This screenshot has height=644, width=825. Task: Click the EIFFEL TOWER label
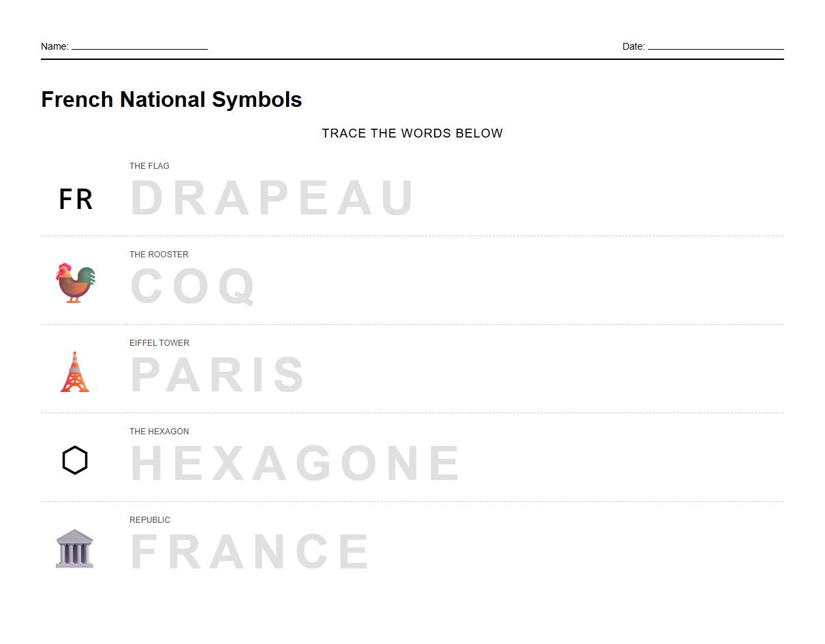(159, 342)
